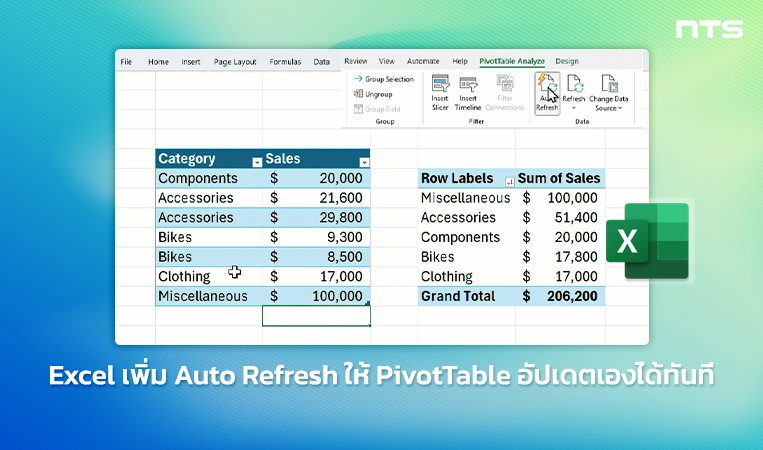The width and height of the screenshot is (763, 450).
Task: Switch to the Home tab
Action: [x=158, y=62]
